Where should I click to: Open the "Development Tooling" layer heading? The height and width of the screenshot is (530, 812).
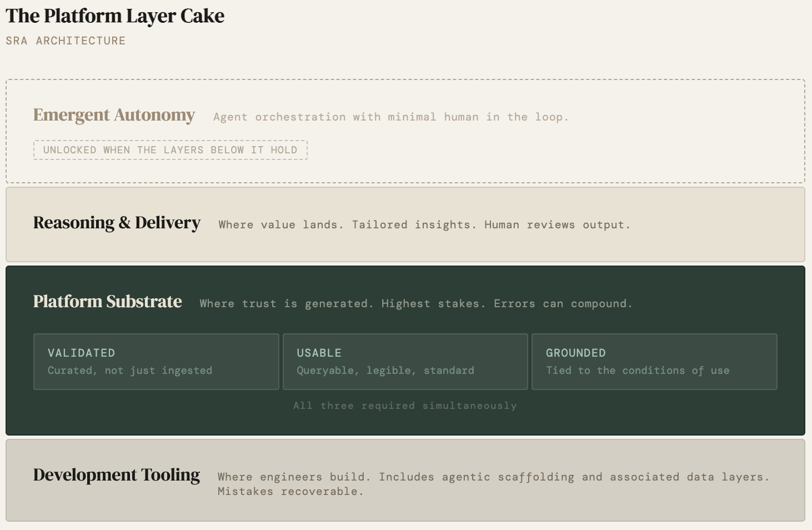(x=117, y=475)
